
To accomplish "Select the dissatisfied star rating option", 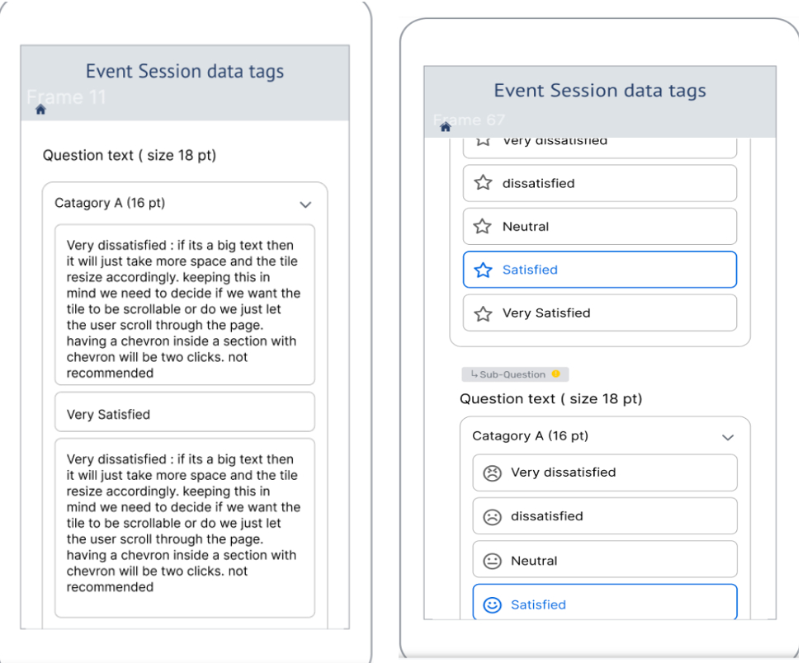I will [x=600, y=183].
